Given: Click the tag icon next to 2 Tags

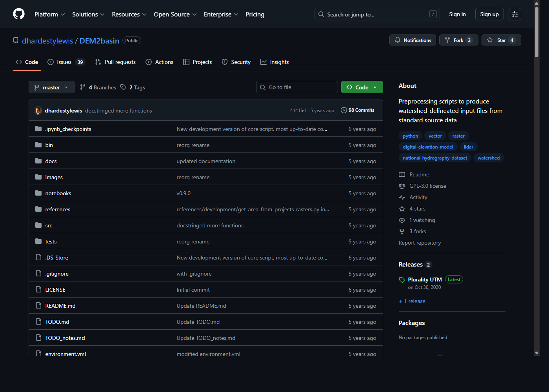Looking at the screenshot, I should [x=123, y=87].
